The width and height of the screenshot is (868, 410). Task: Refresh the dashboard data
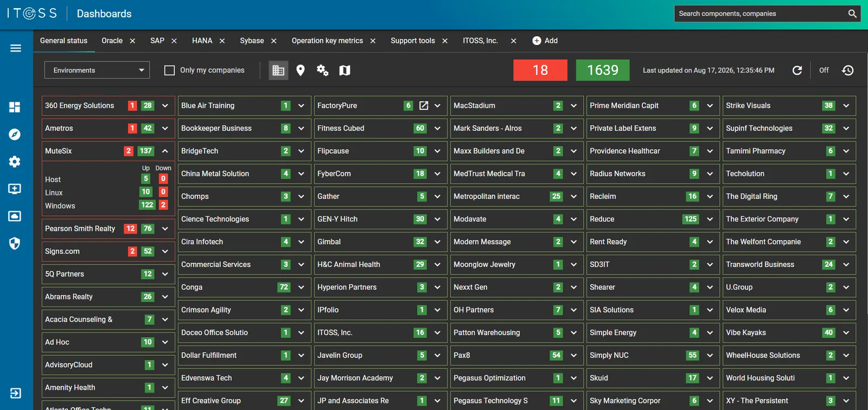coord(797,70)
